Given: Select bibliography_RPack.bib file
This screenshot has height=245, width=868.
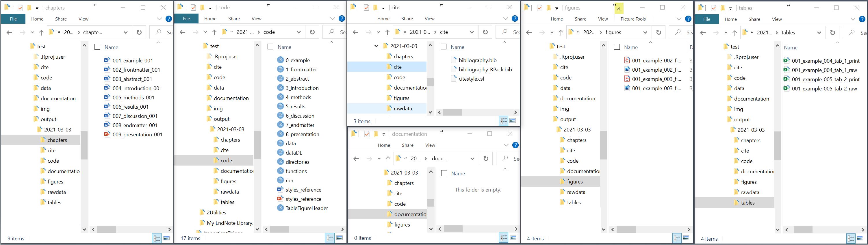Looking at the screenshot, I should tap(481, 69).
